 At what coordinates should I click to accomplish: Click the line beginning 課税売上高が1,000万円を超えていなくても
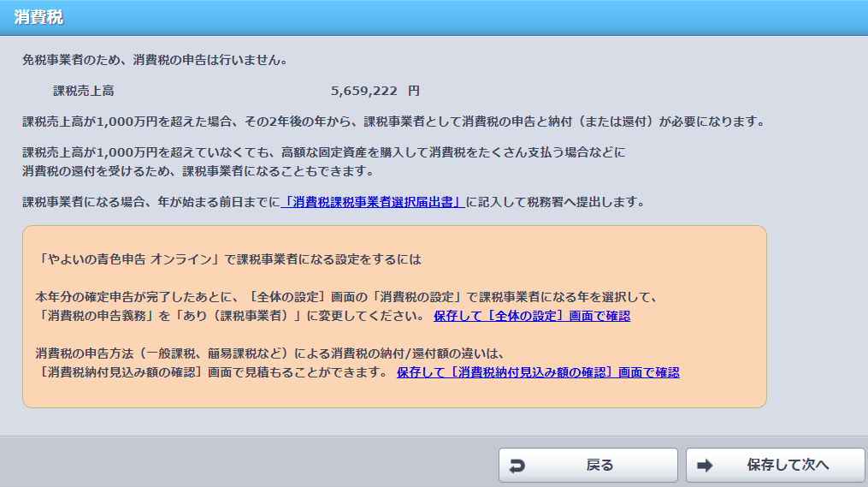coord(324,152)
